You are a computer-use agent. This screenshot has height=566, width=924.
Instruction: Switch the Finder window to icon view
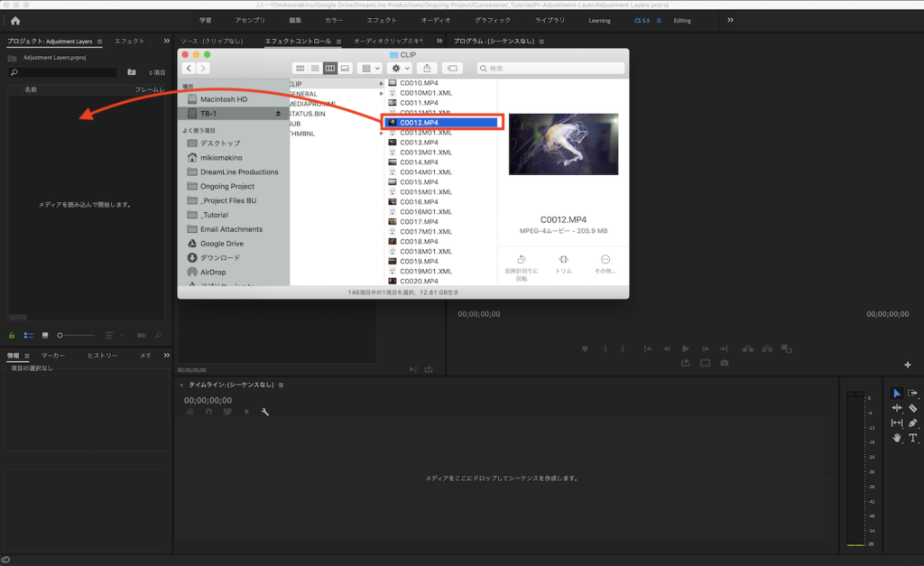[300, 69]
